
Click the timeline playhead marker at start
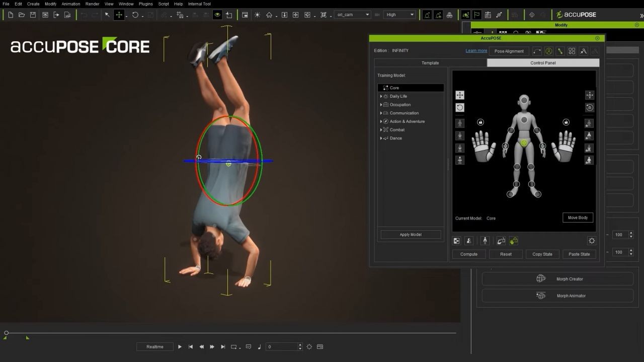pyautogui.click(x=6, y=333)
